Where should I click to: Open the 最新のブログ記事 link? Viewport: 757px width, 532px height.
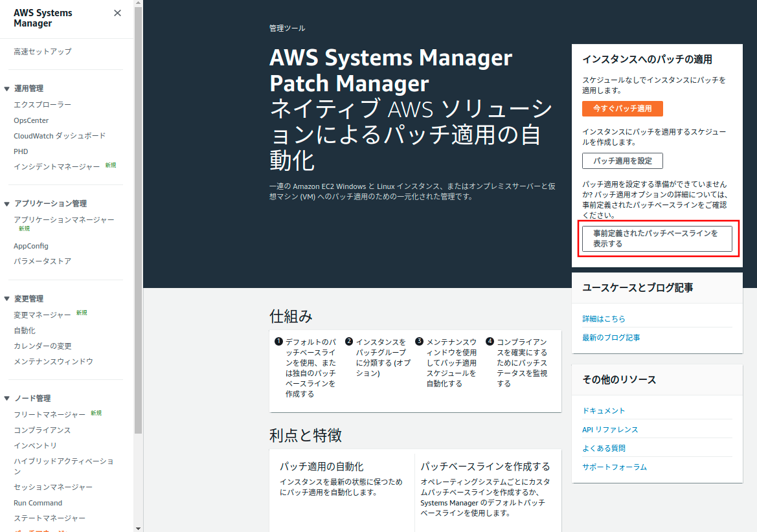[x=611, y=338]
